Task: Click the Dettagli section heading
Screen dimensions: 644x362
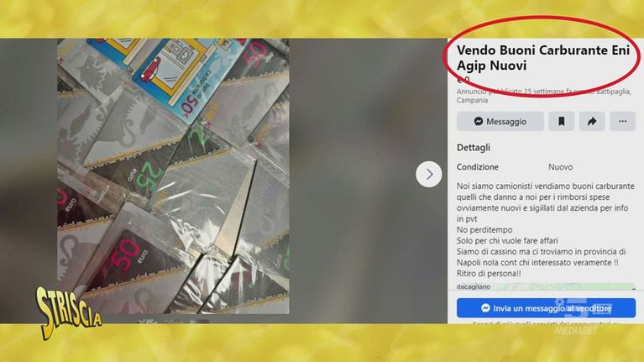Action: point(474,148)
